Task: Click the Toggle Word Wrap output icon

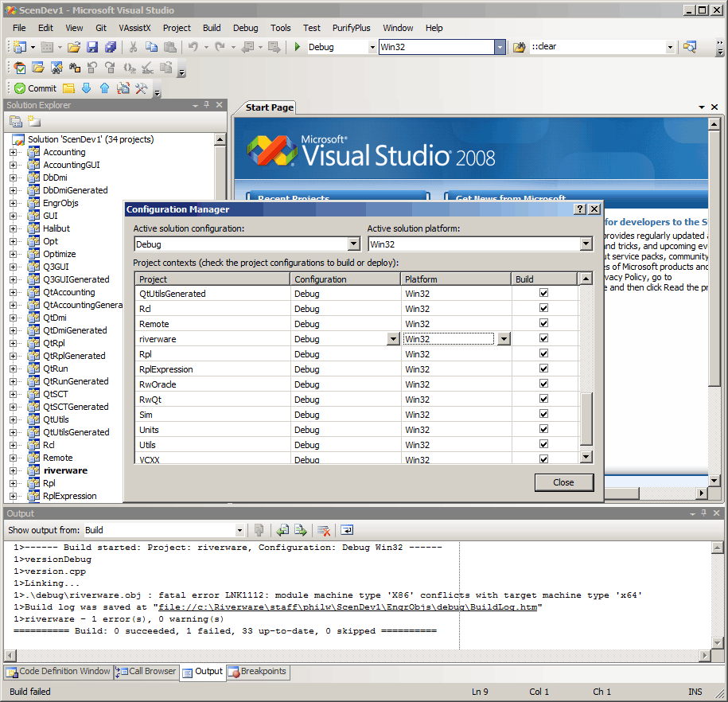Action: (x=347, y=530)
